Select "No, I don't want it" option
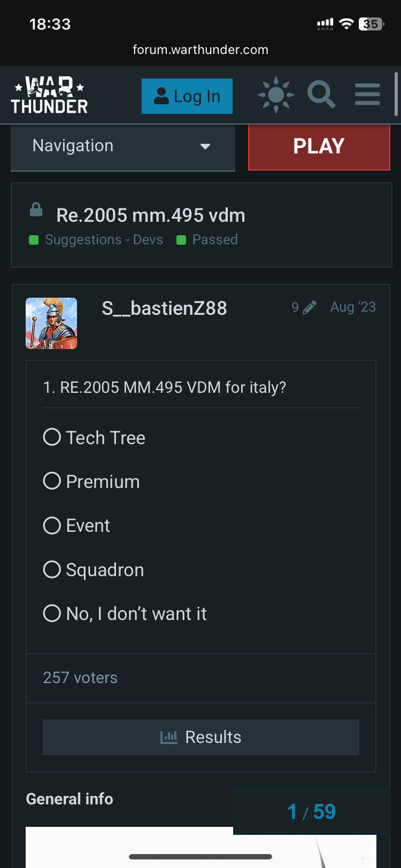The width and height of the screenshot is (401, 868). 52,613
